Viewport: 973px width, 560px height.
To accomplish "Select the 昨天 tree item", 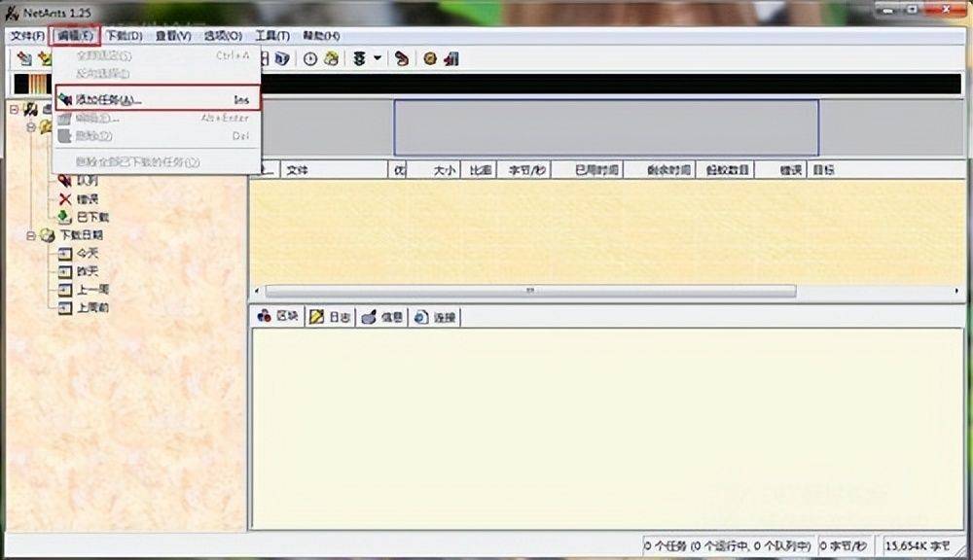I will pyautogui.click(x=88, y=271).
